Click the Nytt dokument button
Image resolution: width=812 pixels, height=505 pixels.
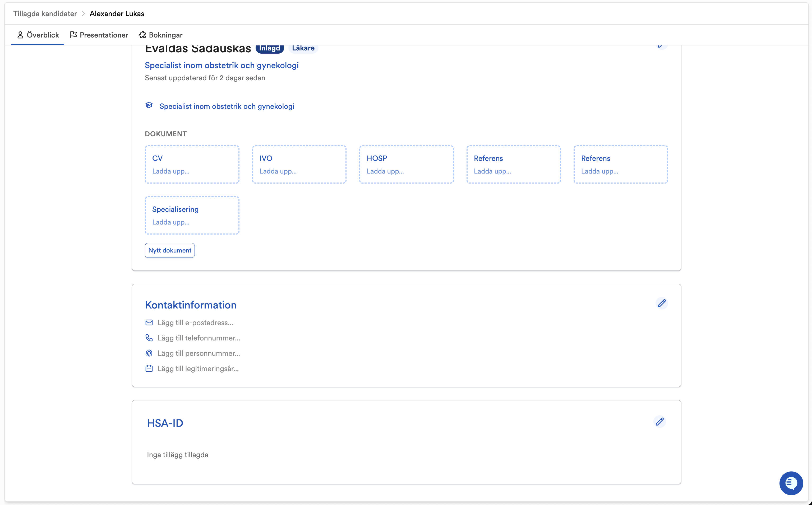[170, 250]
